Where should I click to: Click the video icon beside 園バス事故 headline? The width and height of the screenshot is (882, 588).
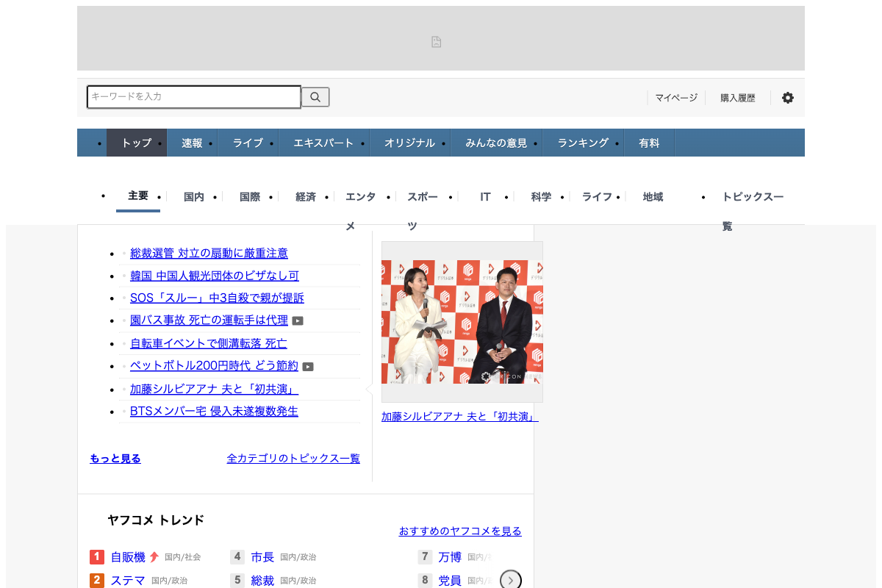pos(298,320)
